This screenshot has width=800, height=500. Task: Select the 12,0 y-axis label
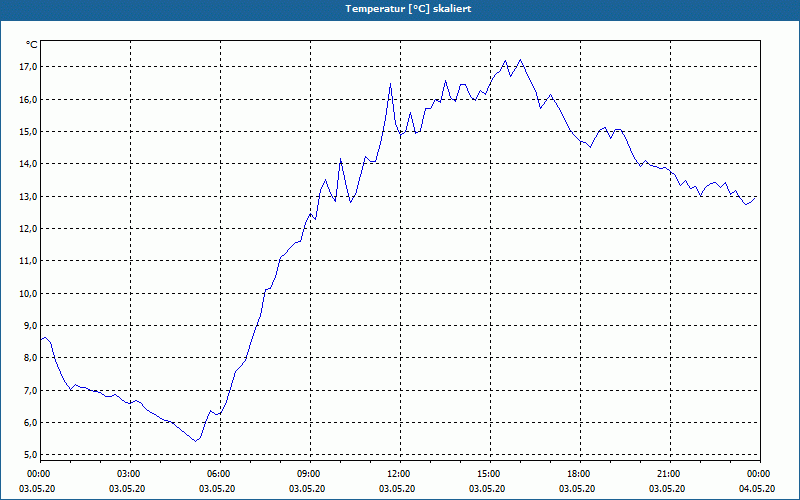coord(28,229)
